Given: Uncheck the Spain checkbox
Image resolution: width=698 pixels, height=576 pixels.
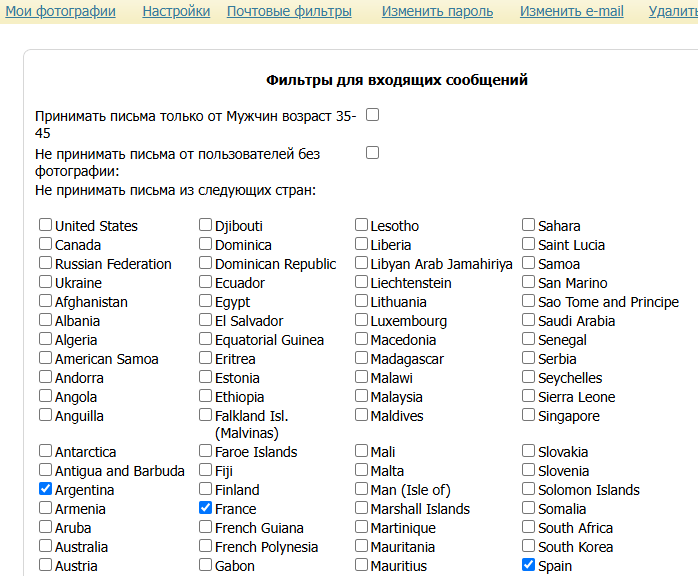Looking at the screenshot, I should pyautogui.click(x=529, y=566).
